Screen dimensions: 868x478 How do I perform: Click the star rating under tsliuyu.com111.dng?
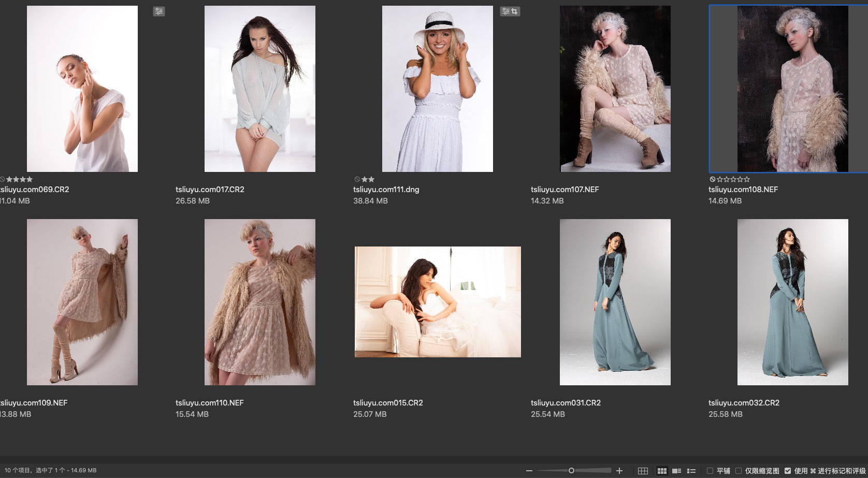pyautogui.click(x=368, y=179)
